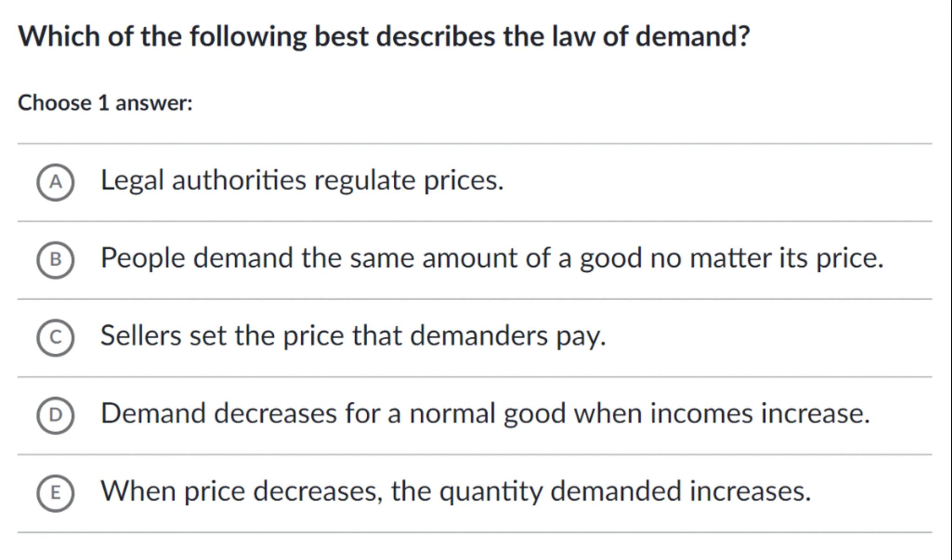Image resolution: width=952 pixels, height=560 pixels.
Task: Click answer text about people demanding same amount
Action: pyautogui.click(x=491, y=258)
